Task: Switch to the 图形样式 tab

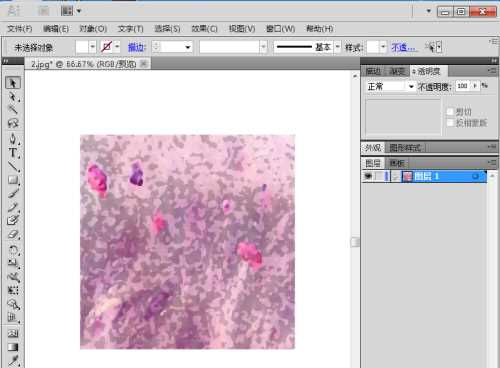Action: 405,147
